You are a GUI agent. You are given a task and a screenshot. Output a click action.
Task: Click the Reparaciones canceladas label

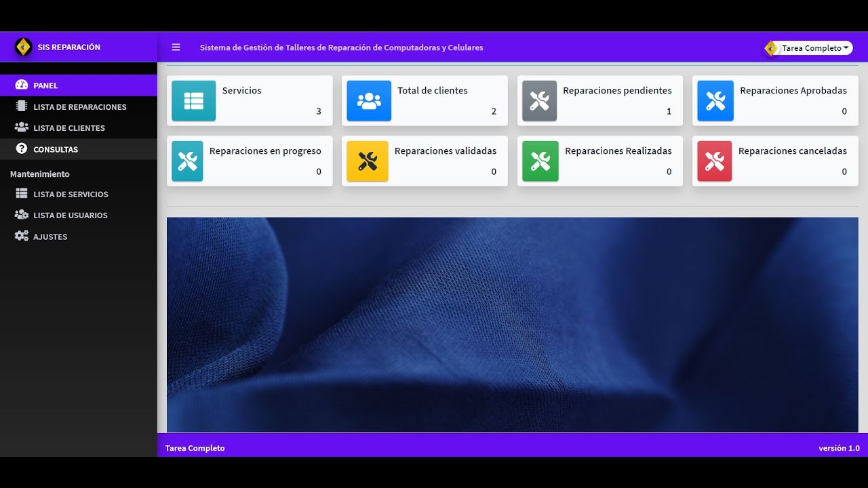pyautogui.click(x=793, y=150)
